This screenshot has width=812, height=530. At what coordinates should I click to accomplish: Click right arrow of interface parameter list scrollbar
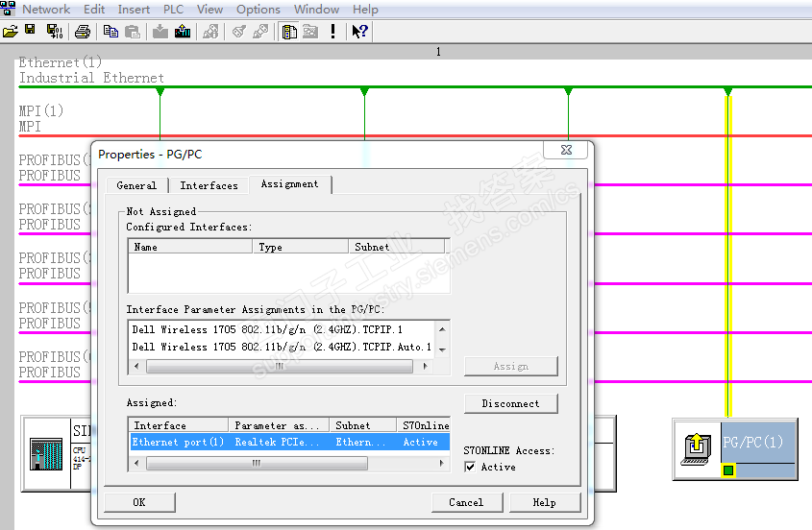[426, 367]
